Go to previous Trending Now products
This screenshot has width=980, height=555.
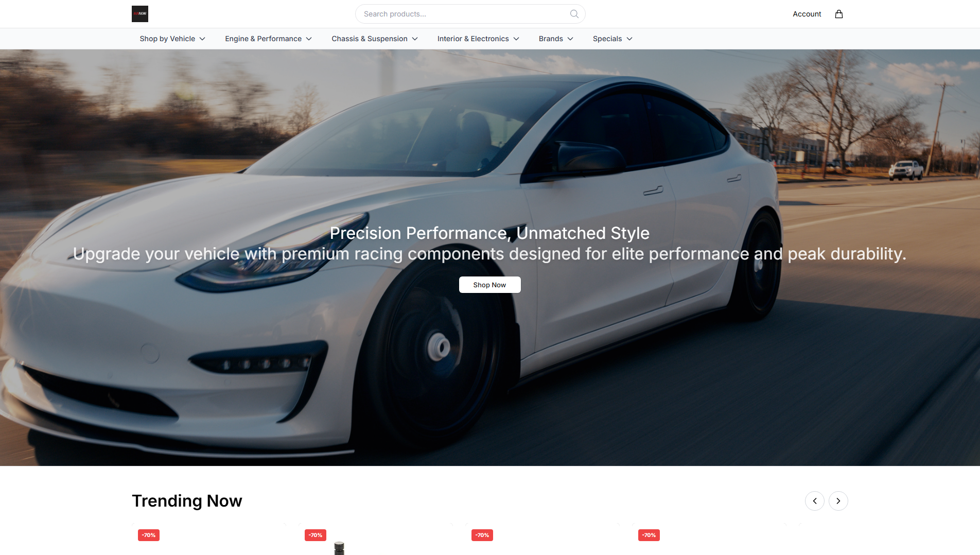(814, 501)
